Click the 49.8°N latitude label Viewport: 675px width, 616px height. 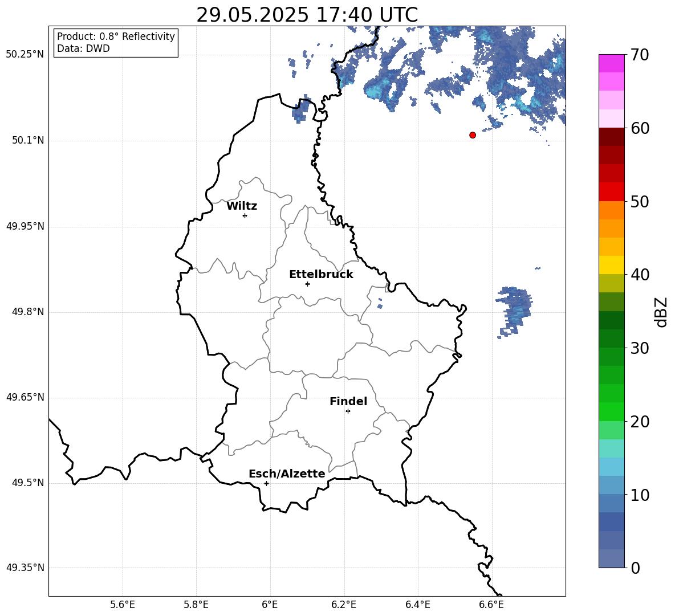pos(28,312)
